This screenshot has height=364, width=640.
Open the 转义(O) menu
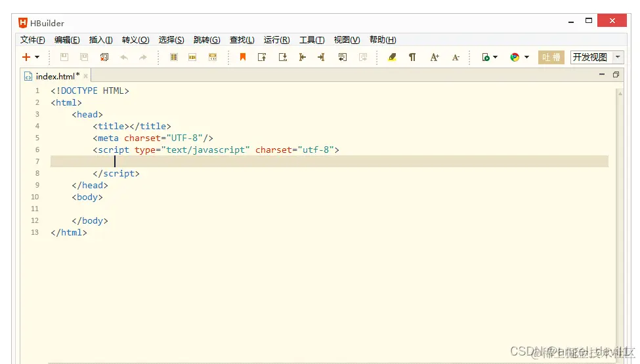tap(135, 39)
